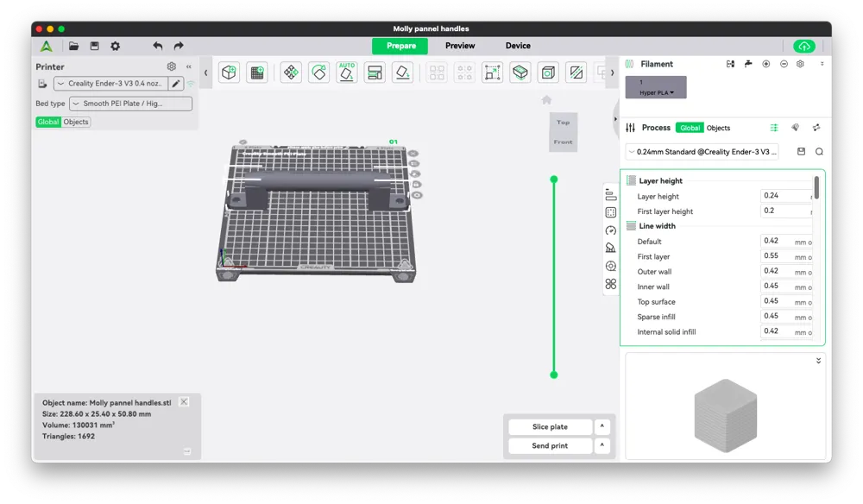
Task: Click the First layer height value field 0.2
Action: 786,211
